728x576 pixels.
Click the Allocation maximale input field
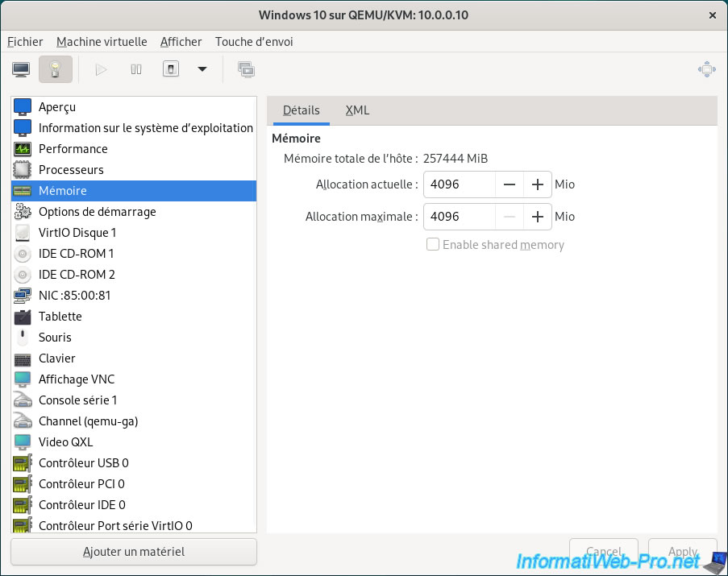[x=460, y=217]
